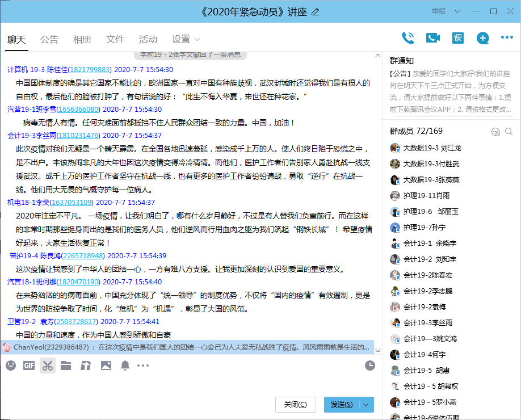Click the send image icon
This screenshot has width=521, height=420.
pos(106,366)
